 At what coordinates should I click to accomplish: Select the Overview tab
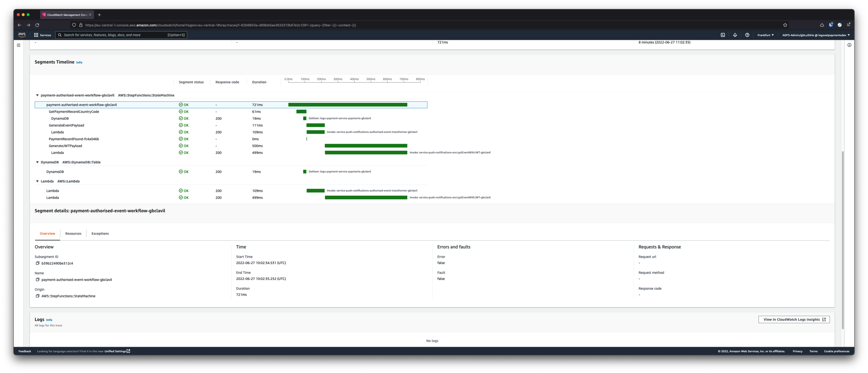point(47,234)
